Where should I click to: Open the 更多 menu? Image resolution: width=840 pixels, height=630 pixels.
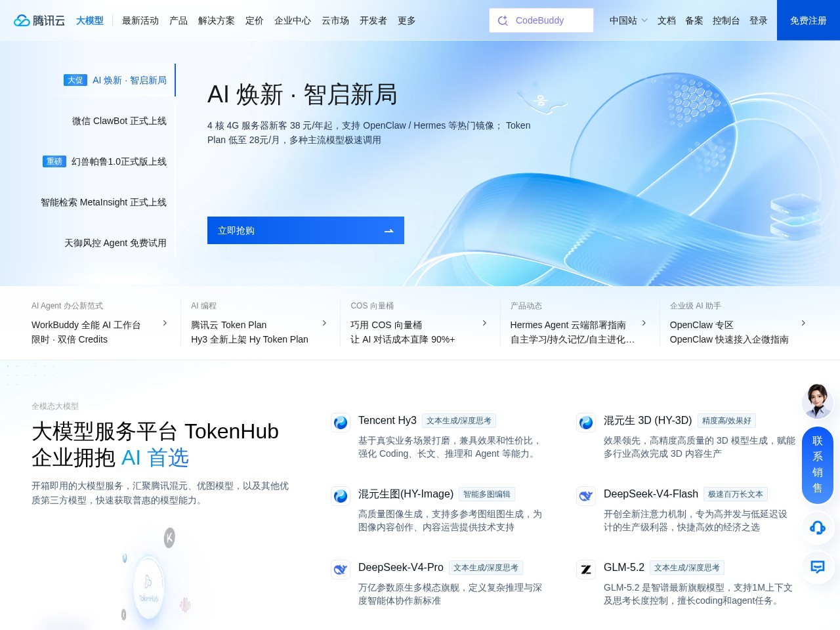pos(407,20)
